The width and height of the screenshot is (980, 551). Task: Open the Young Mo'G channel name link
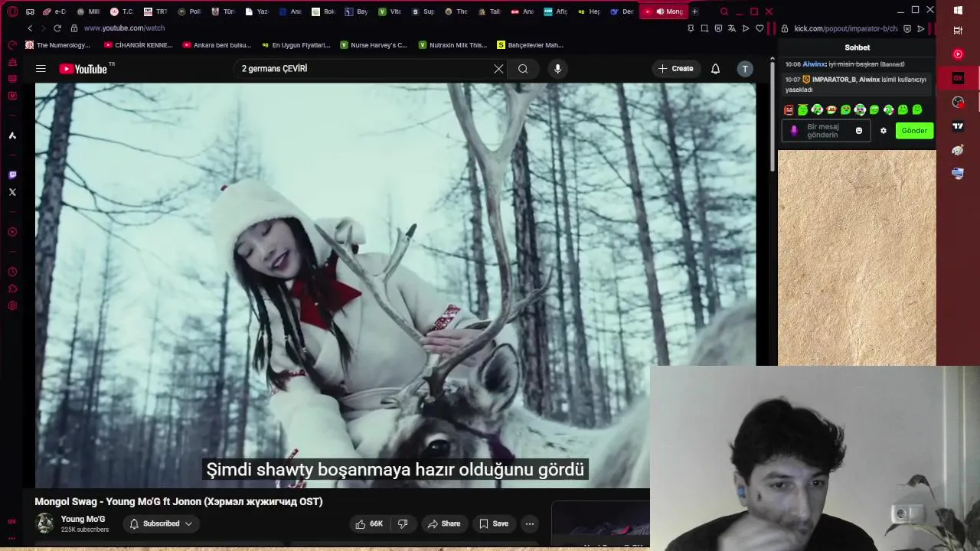pyautogui.click(x=83, y=519)
